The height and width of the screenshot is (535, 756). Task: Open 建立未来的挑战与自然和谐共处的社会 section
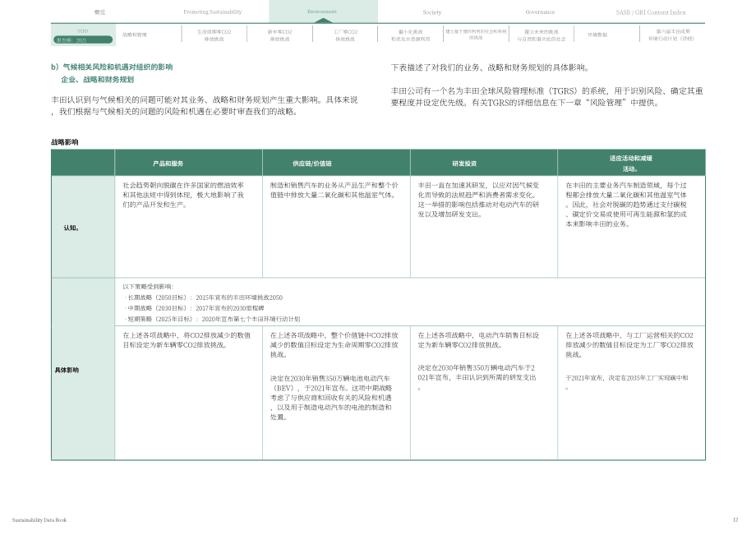pos(542,35)
